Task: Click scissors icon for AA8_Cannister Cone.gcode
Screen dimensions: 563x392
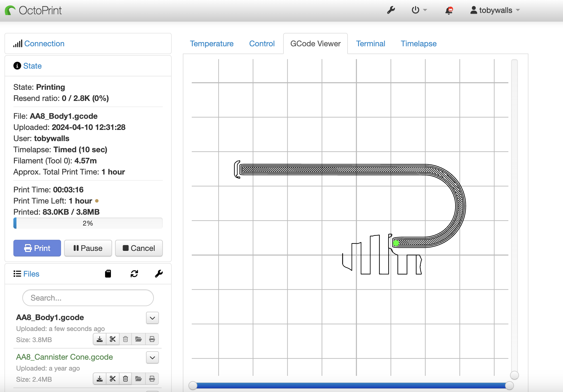Action: coord(113,379)
